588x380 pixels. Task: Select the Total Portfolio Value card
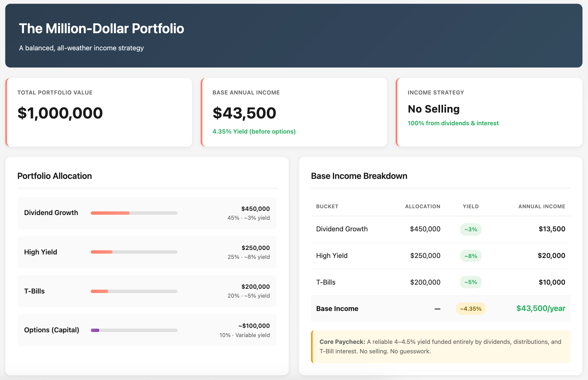[x=99, y=113]
